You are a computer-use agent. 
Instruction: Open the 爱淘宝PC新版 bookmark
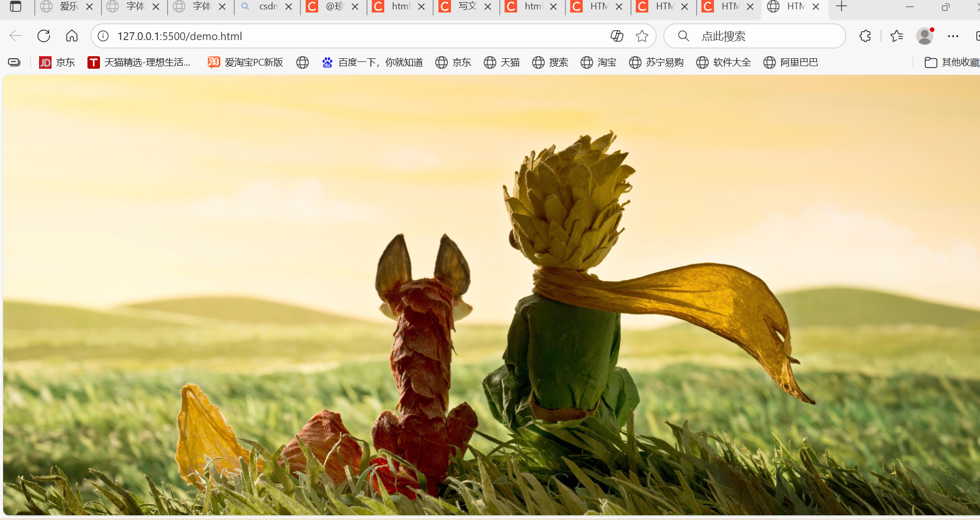point(245,62)
